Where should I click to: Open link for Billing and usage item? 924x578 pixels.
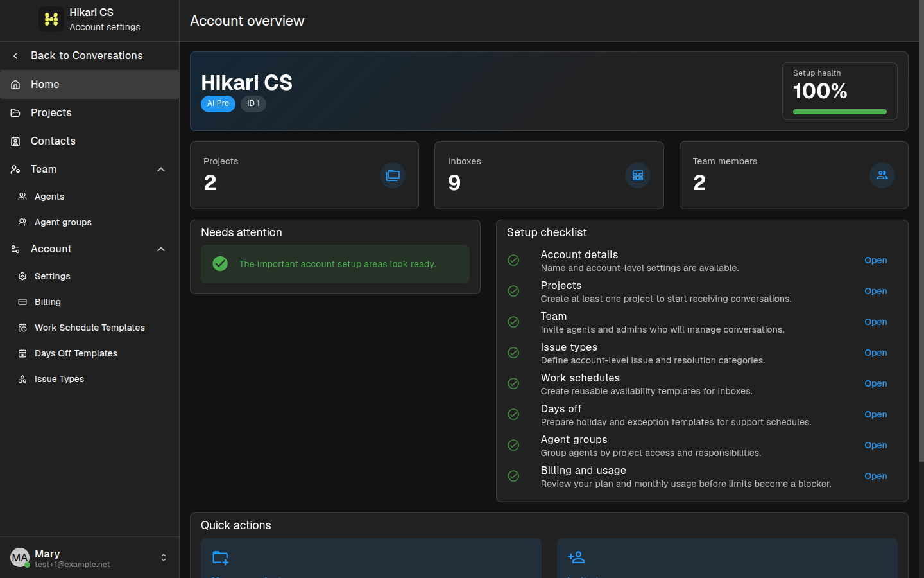pos(875,476)
